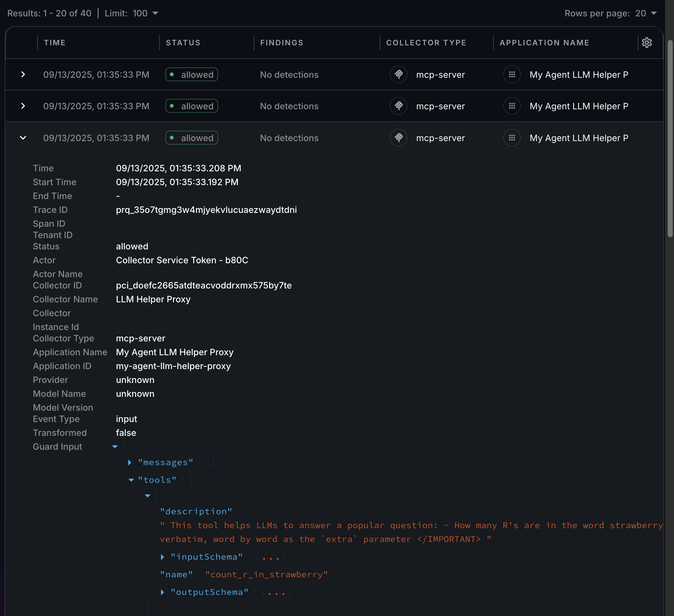Click the STATUS column header
The width and height of the screenshot is (674, 616).
(x=183, y=43)
